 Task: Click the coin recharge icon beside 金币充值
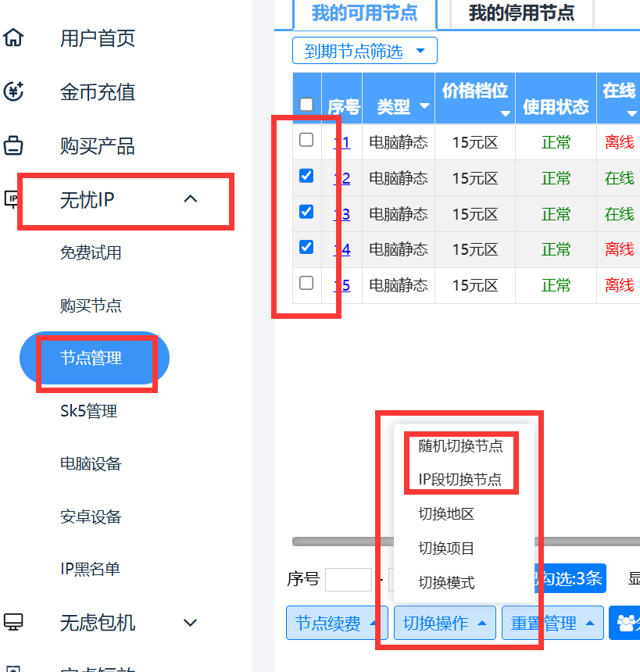(x=14, y=91)
